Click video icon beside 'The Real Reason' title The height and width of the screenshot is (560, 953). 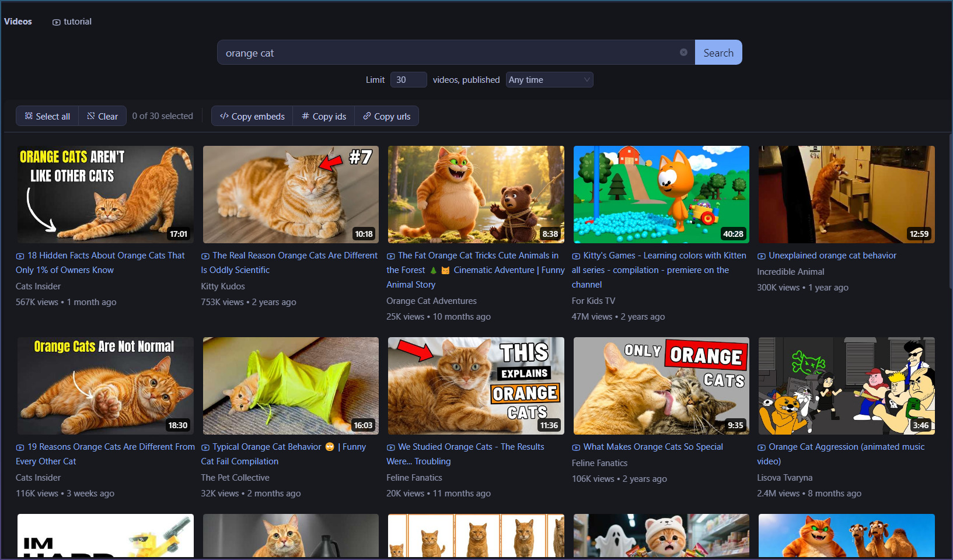coord(205,256)
